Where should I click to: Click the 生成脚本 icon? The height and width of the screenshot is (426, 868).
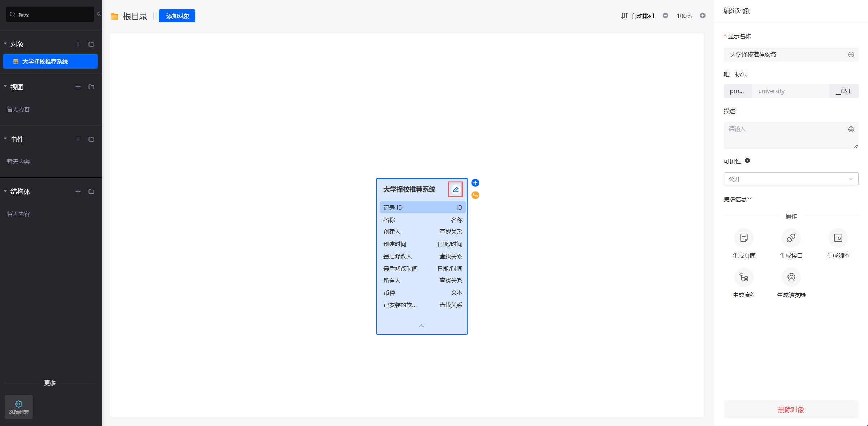[x=838, y=238]
